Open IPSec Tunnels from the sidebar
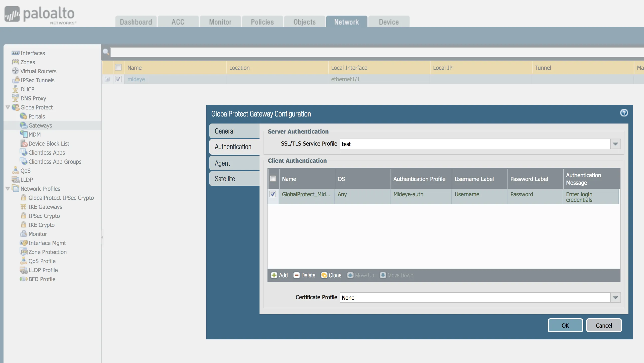Screen dimensions: 644x363 16,80
